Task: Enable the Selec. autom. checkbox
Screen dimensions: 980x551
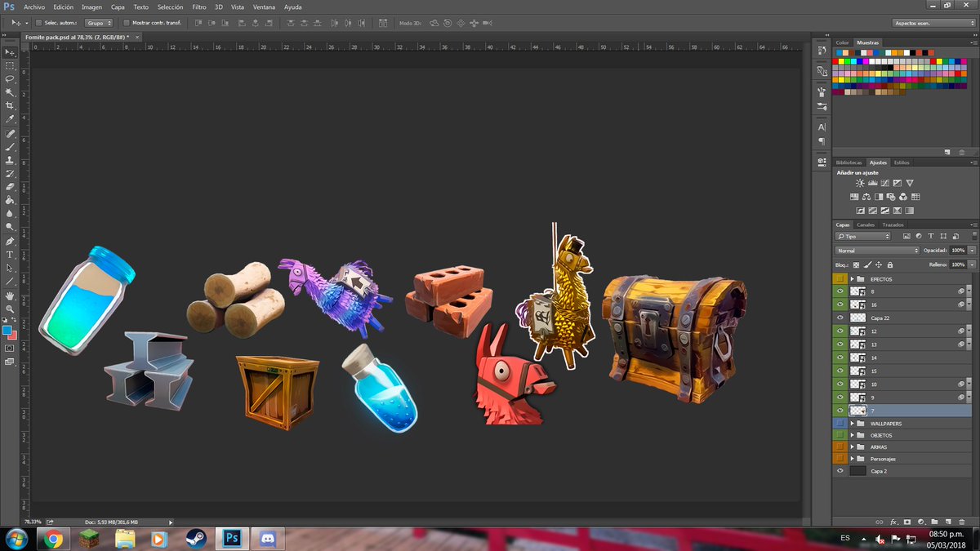Action: tap(38, 23)
